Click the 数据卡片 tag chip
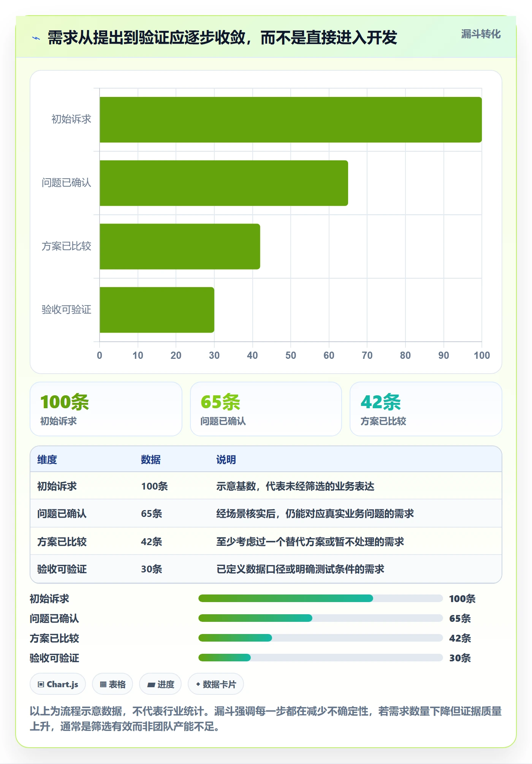Viewport: 532px width, 764px height. (x=216, y=684)
